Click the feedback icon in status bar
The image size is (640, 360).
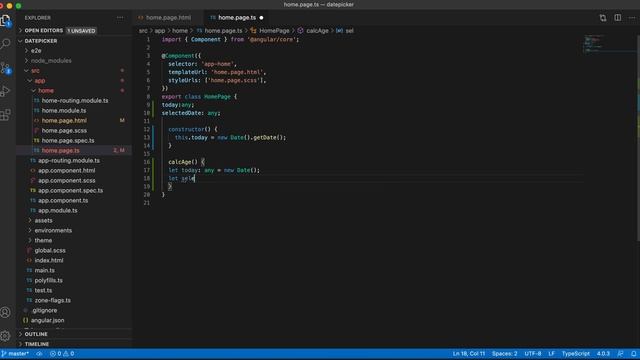point(620,353)
